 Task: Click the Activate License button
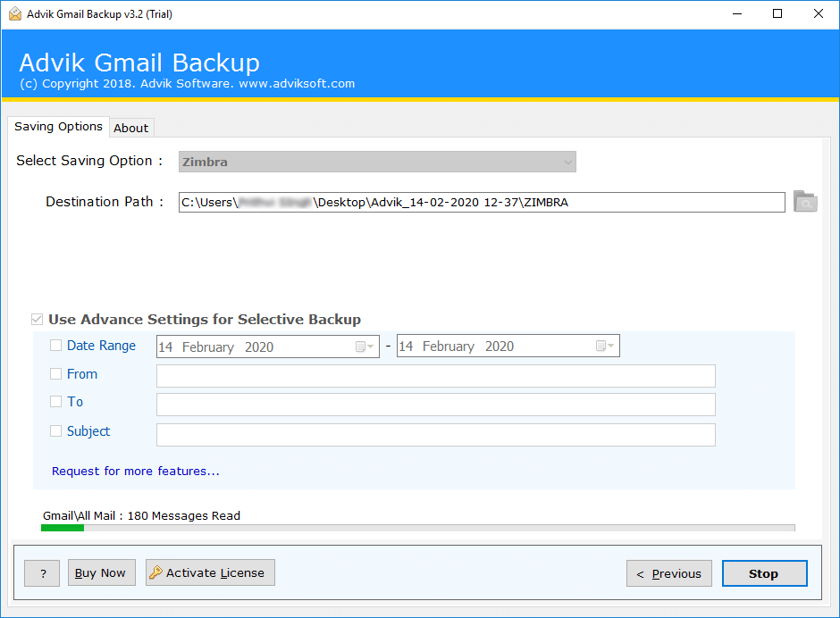210,573
